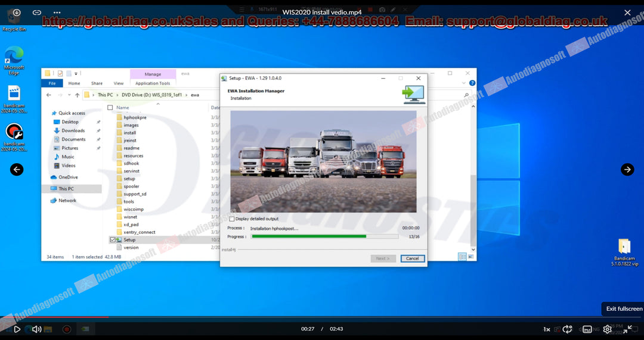Copy the video link via the chain icon
The height and width of the screenshot is (340, 644).
(x=36, y=13)
